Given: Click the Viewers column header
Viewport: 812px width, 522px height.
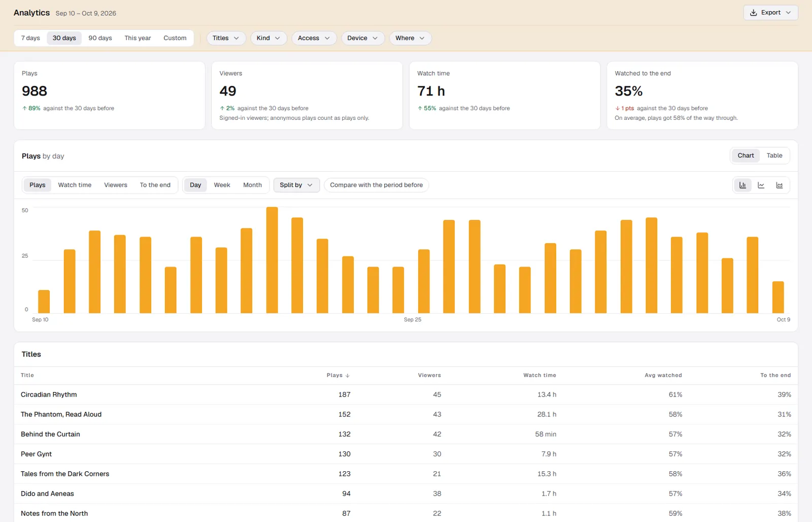Looking at the screenshot, I should [x=429, y=375].
